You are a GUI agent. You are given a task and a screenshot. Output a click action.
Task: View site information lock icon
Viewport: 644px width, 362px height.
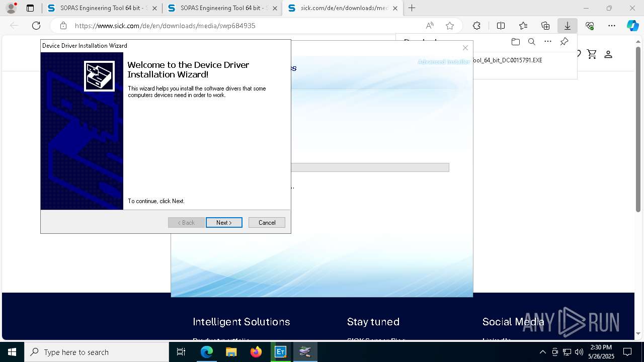(63, 26)
